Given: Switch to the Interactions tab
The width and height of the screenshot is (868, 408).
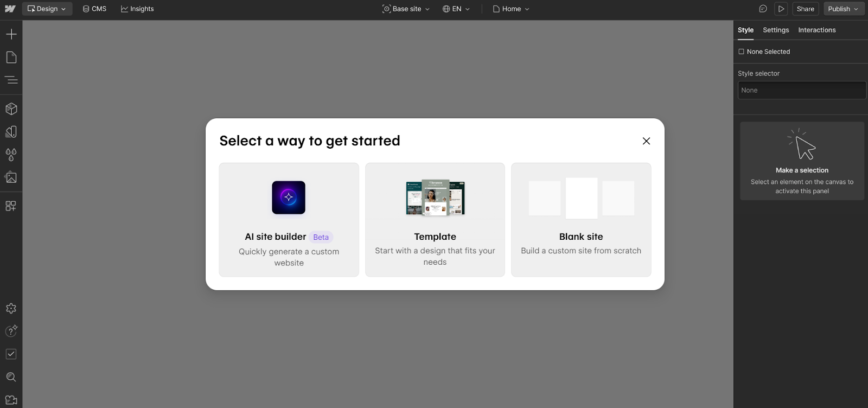Looking at the screenshot, I should point(816,30).
